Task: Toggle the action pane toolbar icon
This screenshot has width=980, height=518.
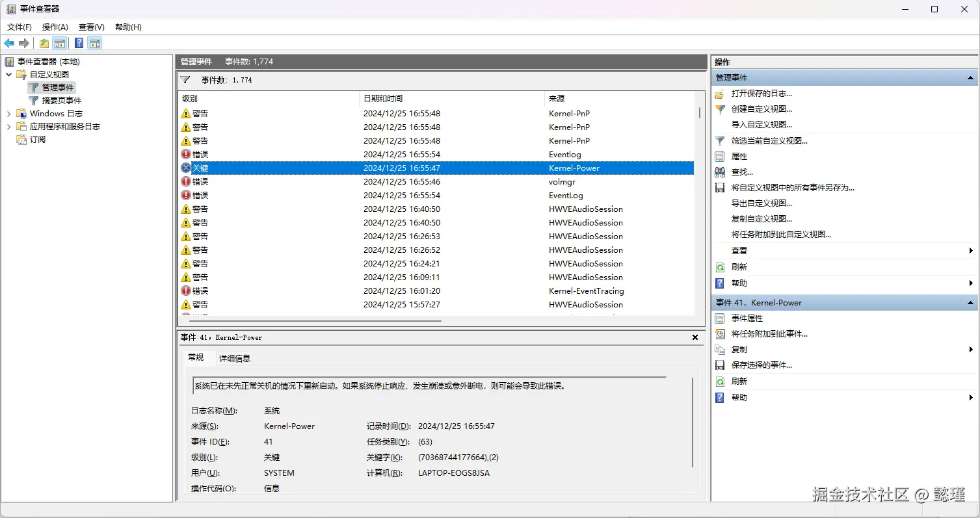Action: pos(95,44)
